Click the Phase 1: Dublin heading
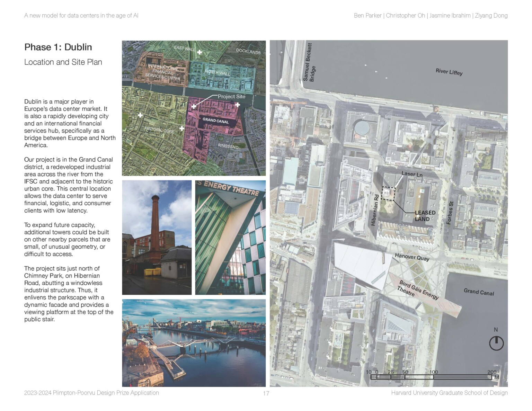The height and width of the screenshot is (411, 532). coord(58,47)
